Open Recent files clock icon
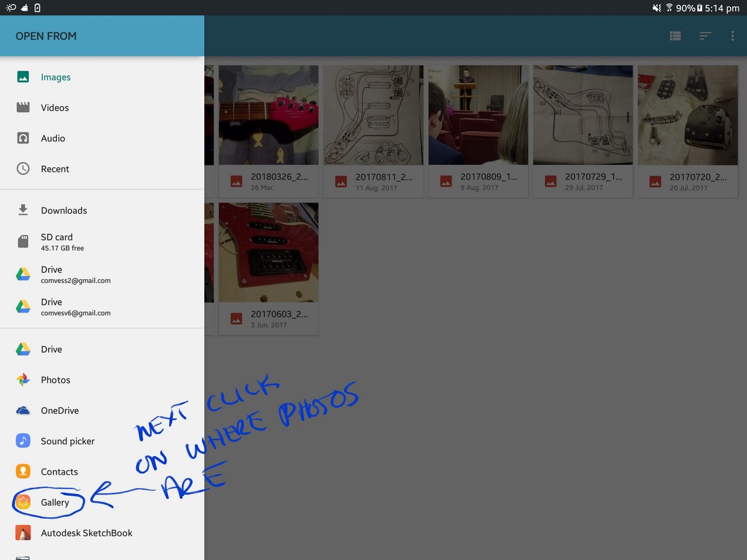Screen dimensions: 747x560 coord(23,169)
